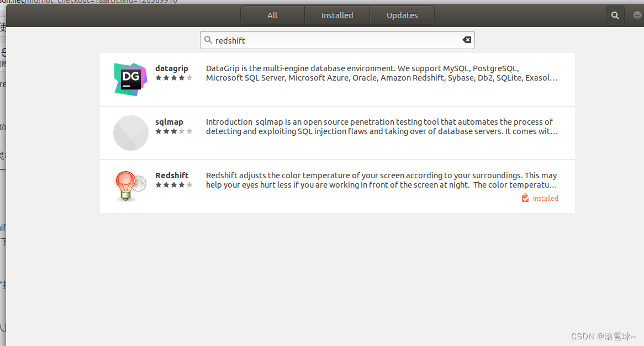Switch to the Installed tab
This screenshot has width=644, height=346.
coord(337,15)
